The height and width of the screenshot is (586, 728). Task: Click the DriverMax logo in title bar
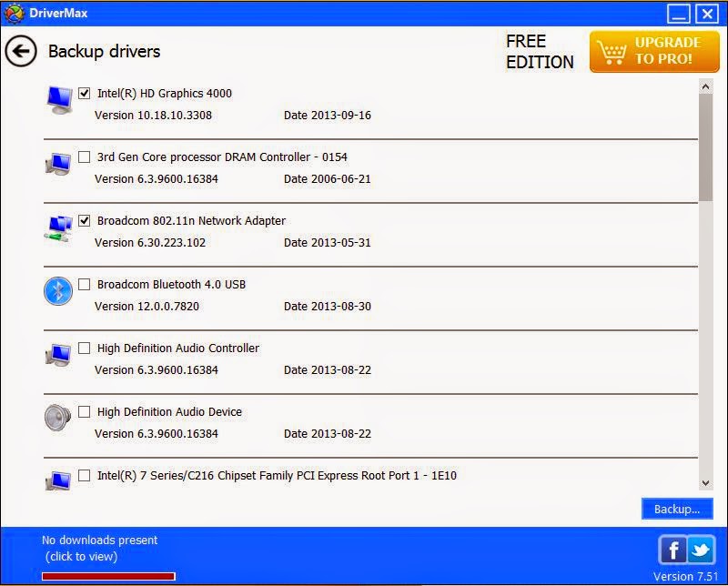pyautogui.click(x=14, y=13)
